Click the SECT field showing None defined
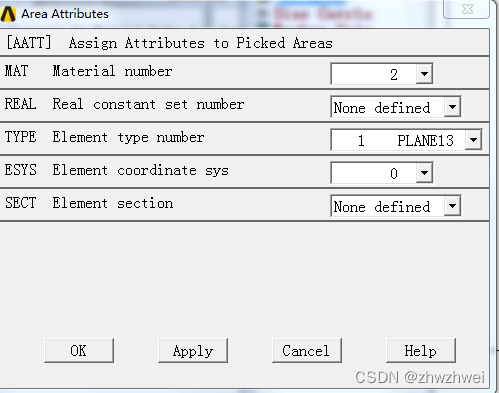This screenshot has width=499, height=393. point(388,206)
